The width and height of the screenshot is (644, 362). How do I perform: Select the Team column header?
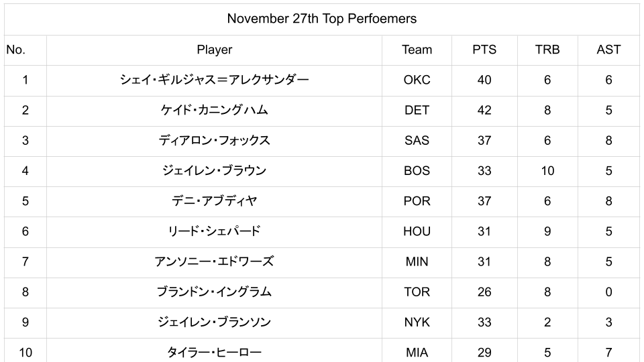pyautogui.click(x=417, y=50)
